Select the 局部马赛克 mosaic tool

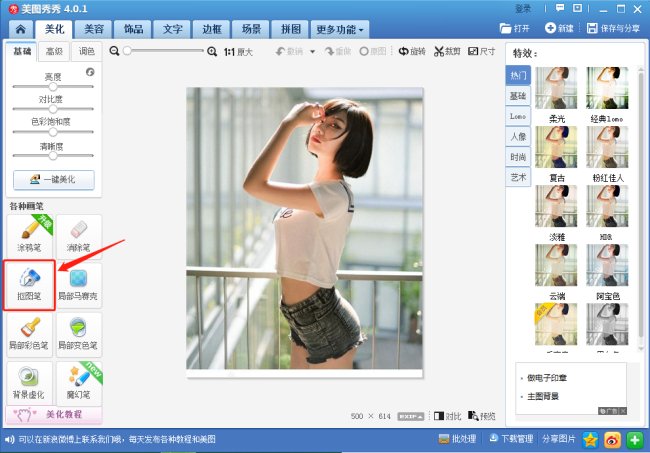click(x=79, y=285)
